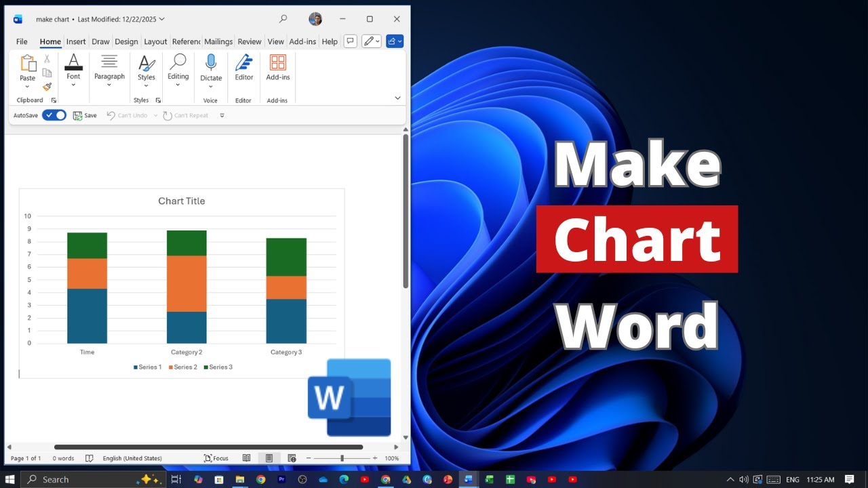
Task: Click the Paste clipboard icon
Action: 28,63
